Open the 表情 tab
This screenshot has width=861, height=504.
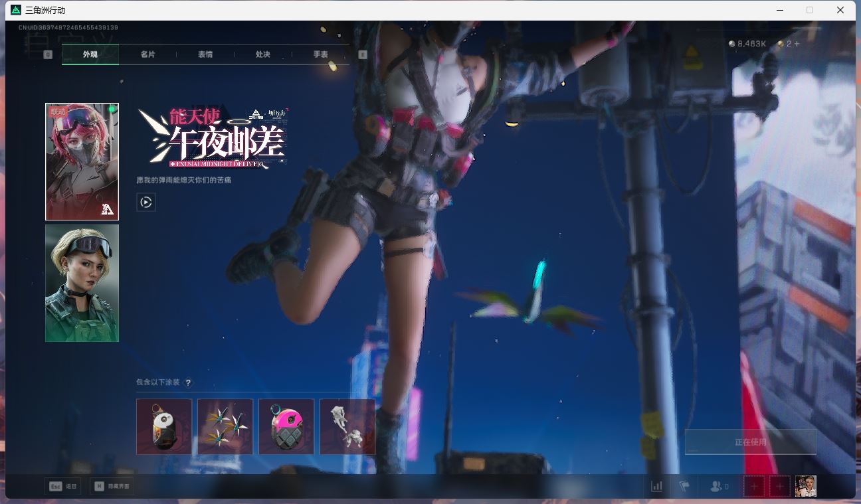205,54
